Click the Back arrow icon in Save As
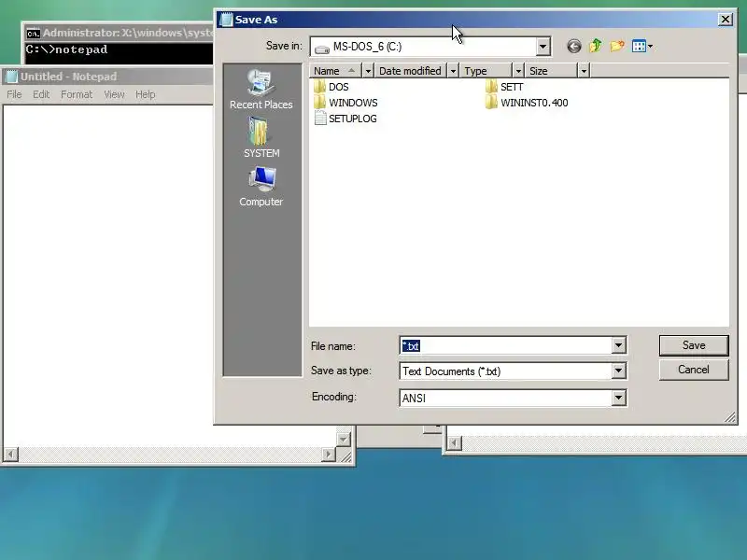747x560 pixels. tap(574, 46)
